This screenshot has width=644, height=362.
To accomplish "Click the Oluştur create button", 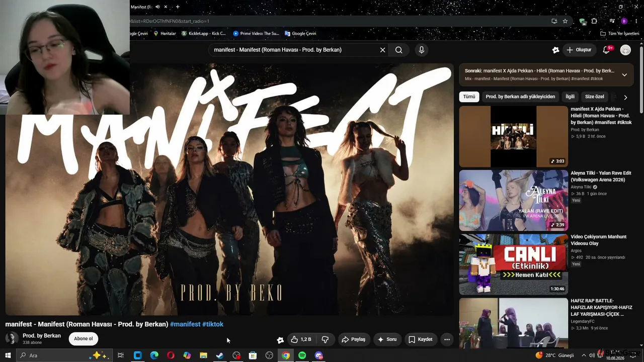I will (x=579, y=50).
